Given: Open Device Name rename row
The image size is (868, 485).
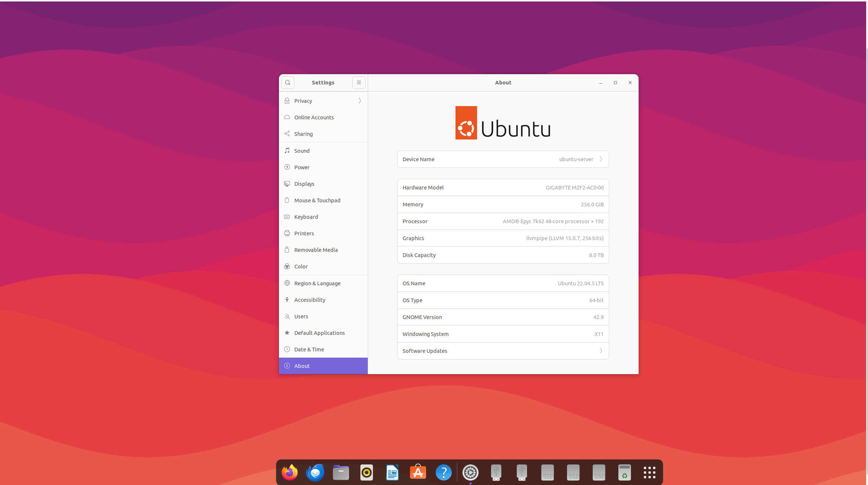Looking at the screenshot, I should click(x=503, y=159).
